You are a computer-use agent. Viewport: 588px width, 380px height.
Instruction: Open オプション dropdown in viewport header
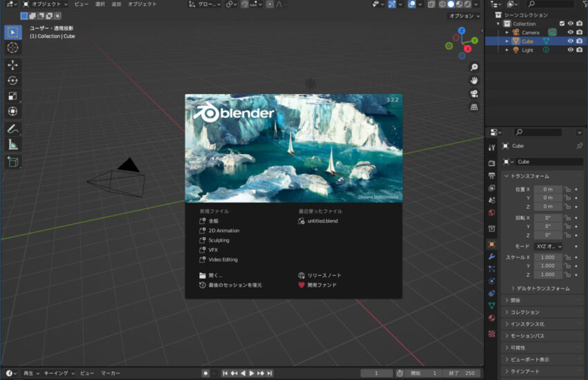464,16
